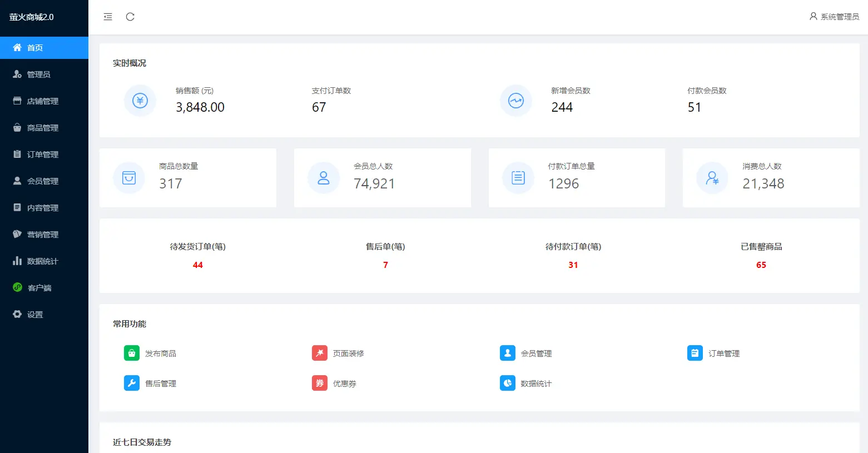Viewport: 868px width, 453px height.
Task: Open the 发布商品 quick function icon
Action: (131, 353)
